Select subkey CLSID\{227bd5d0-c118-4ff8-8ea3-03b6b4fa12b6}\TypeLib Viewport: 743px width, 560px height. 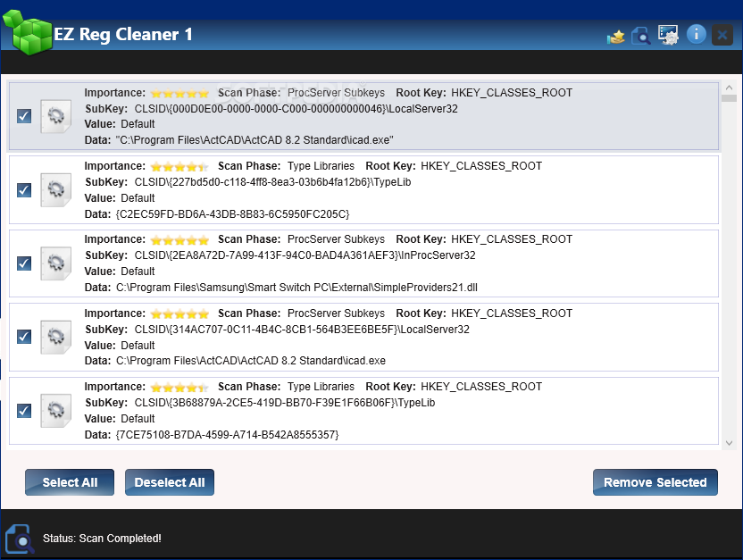pyautogui.click(x=273, y=182)
